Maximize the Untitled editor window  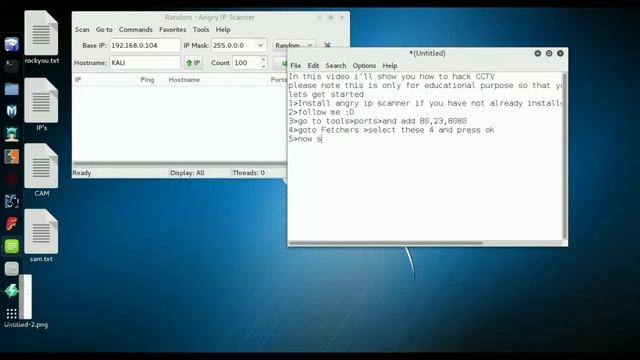(x=549, y=53)
